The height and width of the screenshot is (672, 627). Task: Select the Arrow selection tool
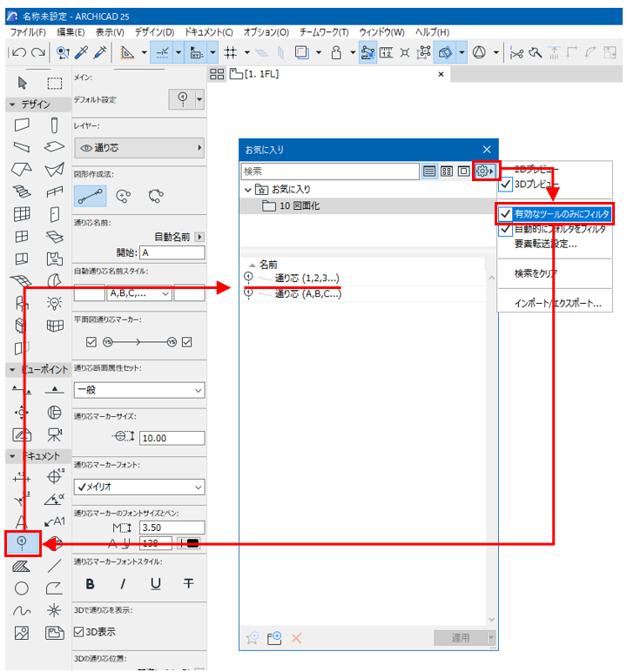(x=22, y=83)
